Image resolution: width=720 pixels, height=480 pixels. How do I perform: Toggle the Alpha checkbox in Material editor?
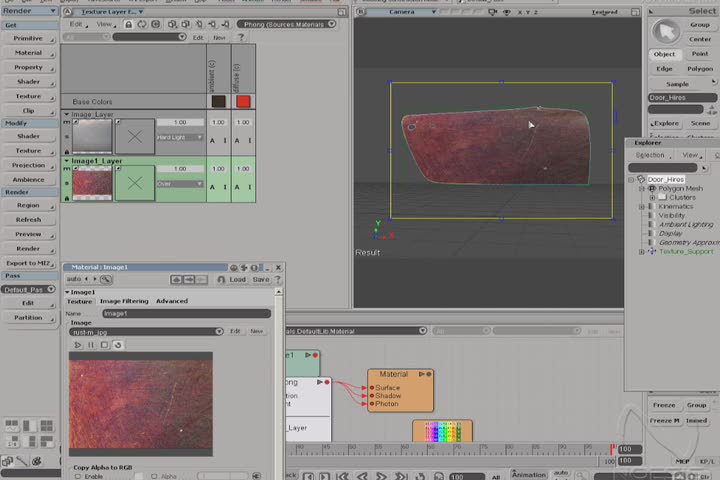[x=154, y=476]
